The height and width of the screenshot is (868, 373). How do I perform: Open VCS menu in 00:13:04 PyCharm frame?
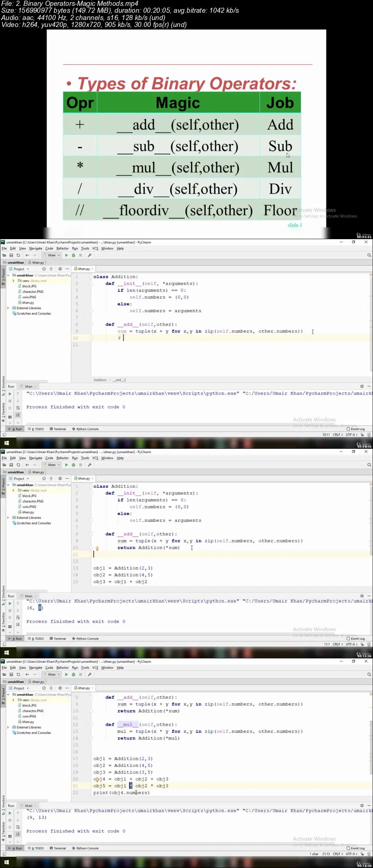(x=95, y=458)
